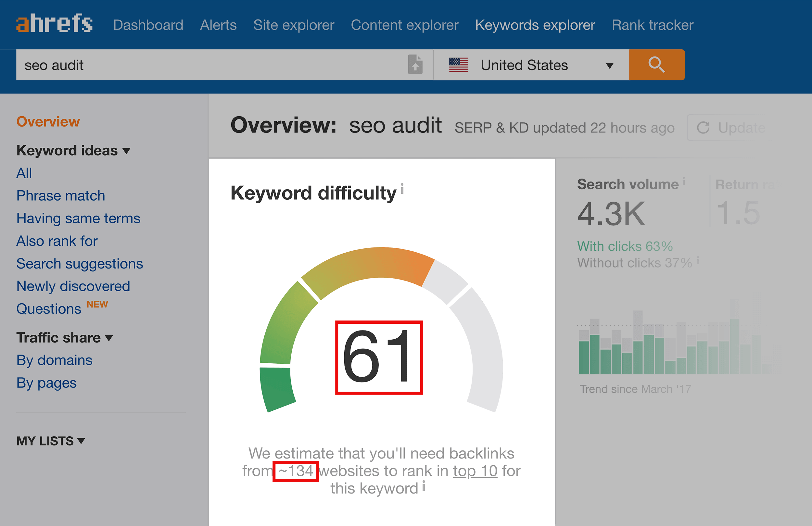The width and height of the screenshot is (812, 526).
Task: Open Phrase match keyword ideas
Action: click(61, 195)
